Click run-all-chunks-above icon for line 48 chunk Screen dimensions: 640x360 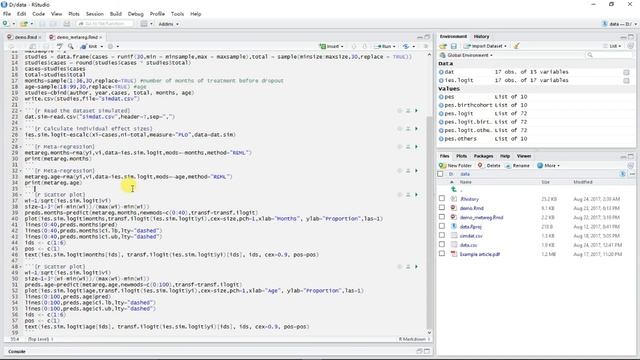408,267
